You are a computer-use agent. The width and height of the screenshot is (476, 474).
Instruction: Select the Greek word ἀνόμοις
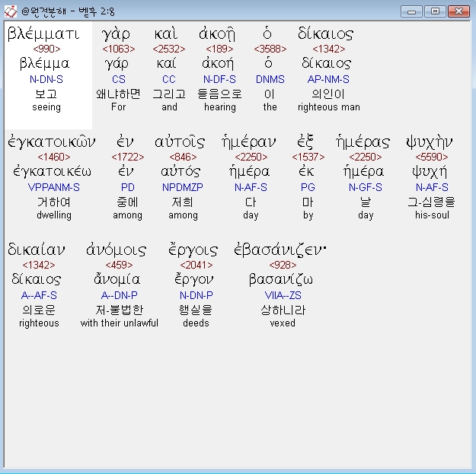coord(116,250)
